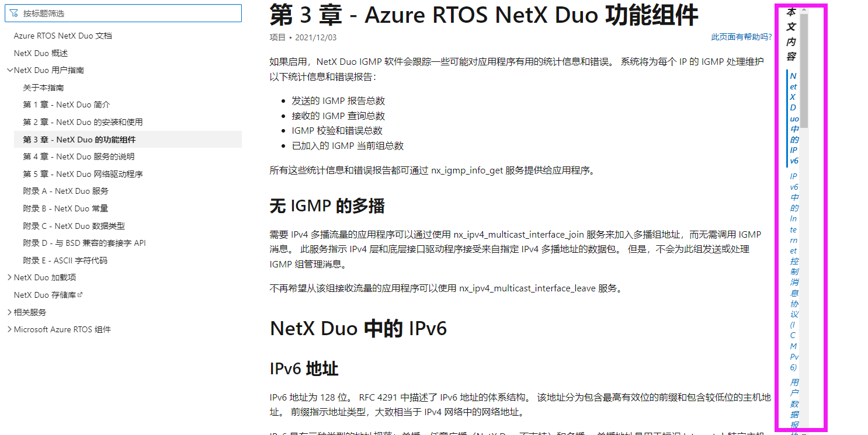Image resolution: width=868 pixels, height=435 pixels.
Task: Open Azure RTOS NetX Duo 文档
Action: click(63, 36)
